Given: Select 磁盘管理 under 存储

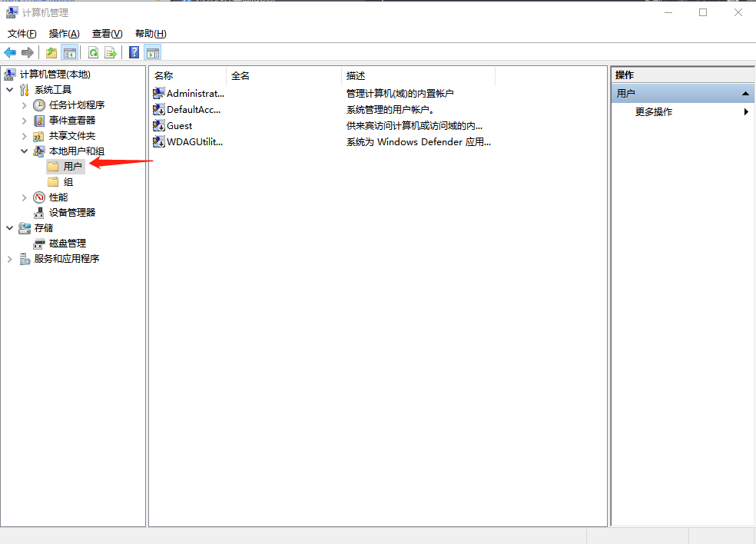Looking at the screenshot, I should 68,243.
